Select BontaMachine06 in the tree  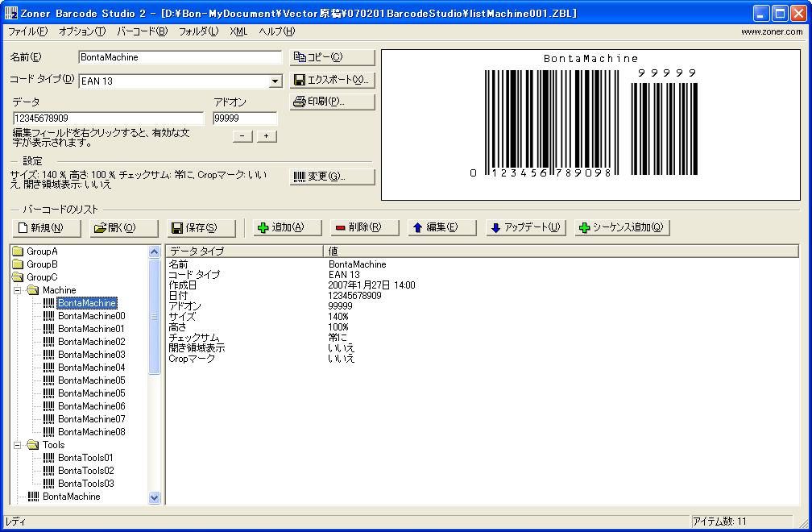(x=92, y=406)
